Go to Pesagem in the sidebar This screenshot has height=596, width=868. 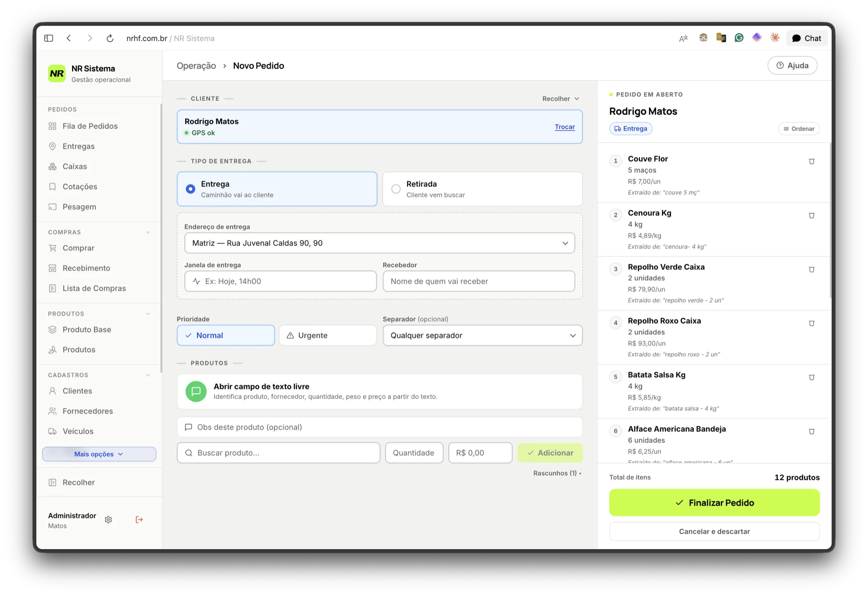[x=79, y=207]
